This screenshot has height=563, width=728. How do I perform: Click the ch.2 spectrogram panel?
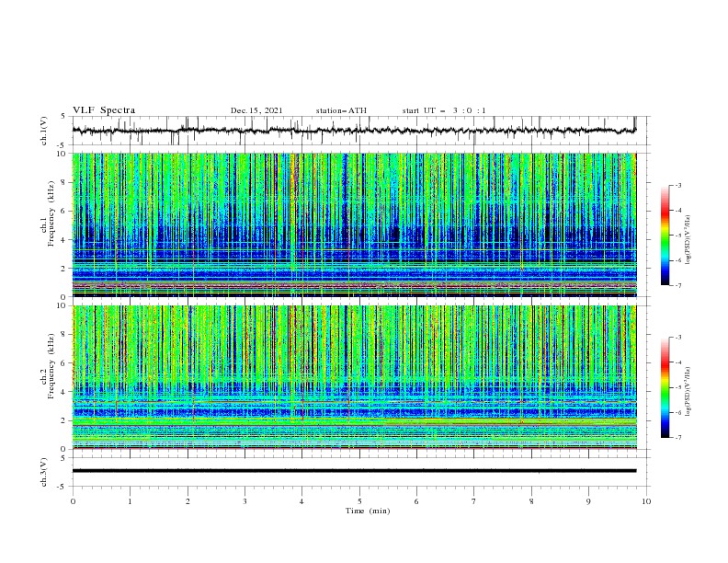(355, 377)
